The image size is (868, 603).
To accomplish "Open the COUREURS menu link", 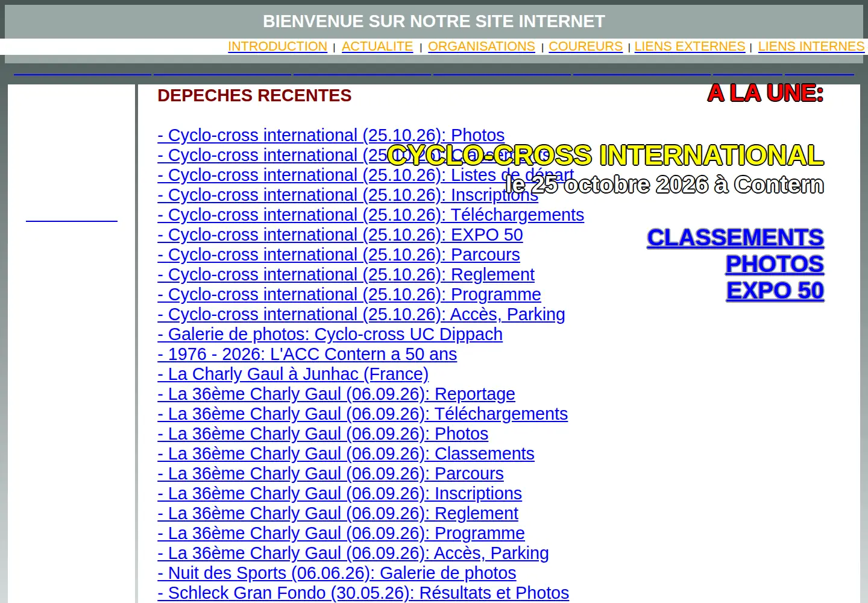I will tap(585, 46).
